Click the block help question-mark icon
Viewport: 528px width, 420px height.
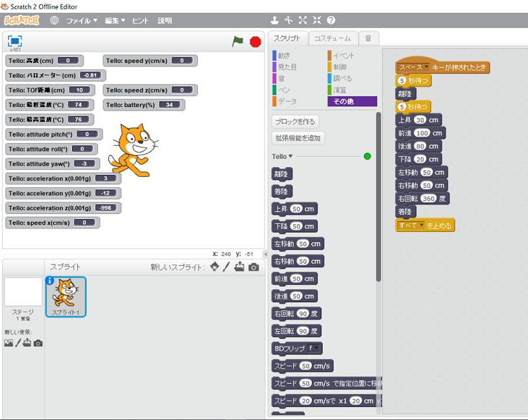tap(331, 21)
